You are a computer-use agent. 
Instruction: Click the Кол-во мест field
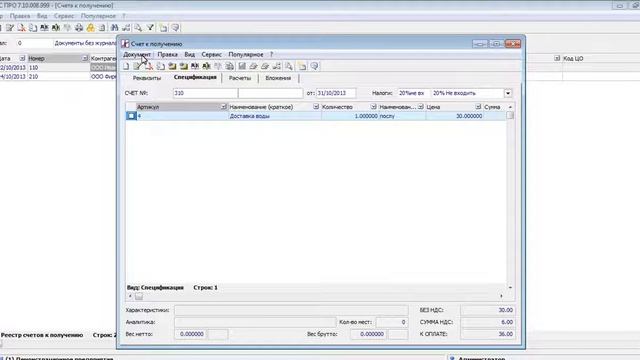coord(391,322)
